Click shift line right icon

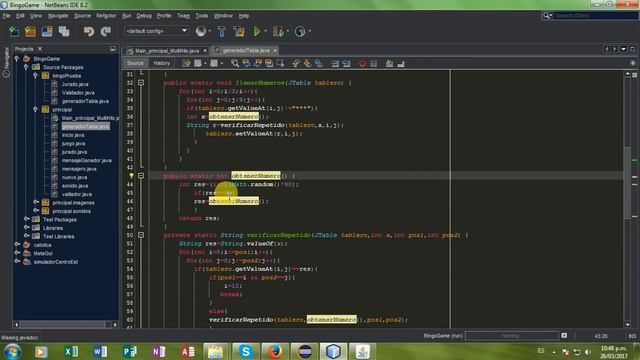[346, 63]
